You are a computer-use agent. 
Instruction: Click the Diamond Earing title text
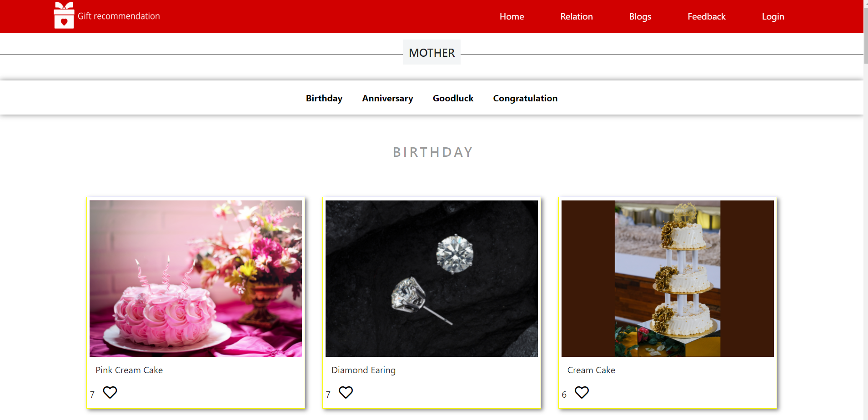[x=363, y=370]
